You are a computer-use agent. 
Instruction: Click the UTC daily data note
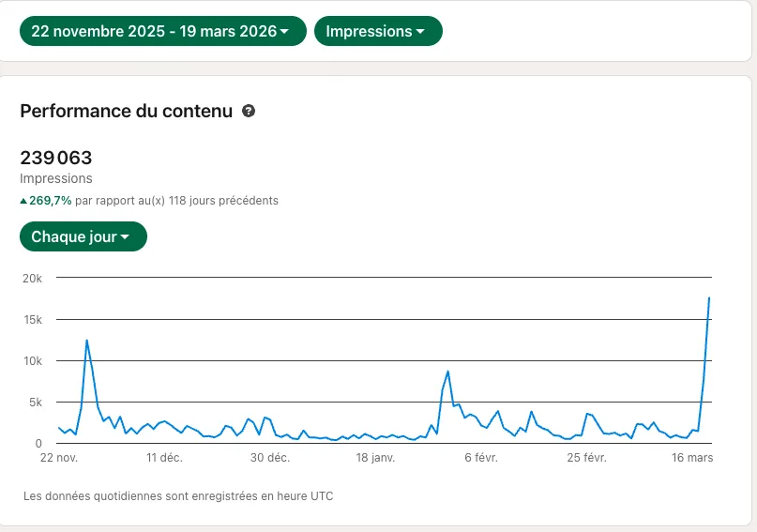(178, 496)
